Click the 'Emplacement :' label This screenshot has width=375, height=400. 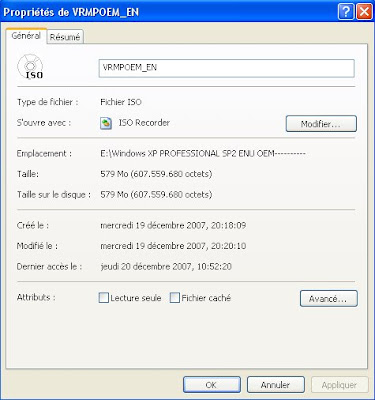pyautogui.click(x=44, y=154)
